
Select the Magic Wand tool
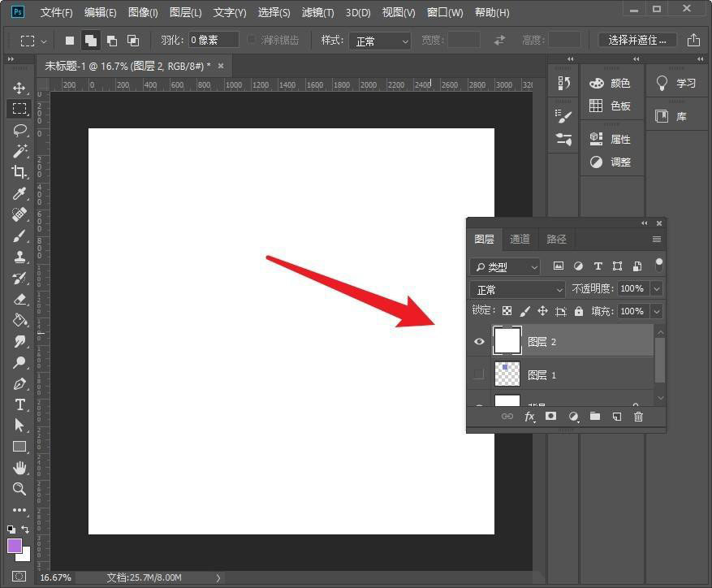19,151
